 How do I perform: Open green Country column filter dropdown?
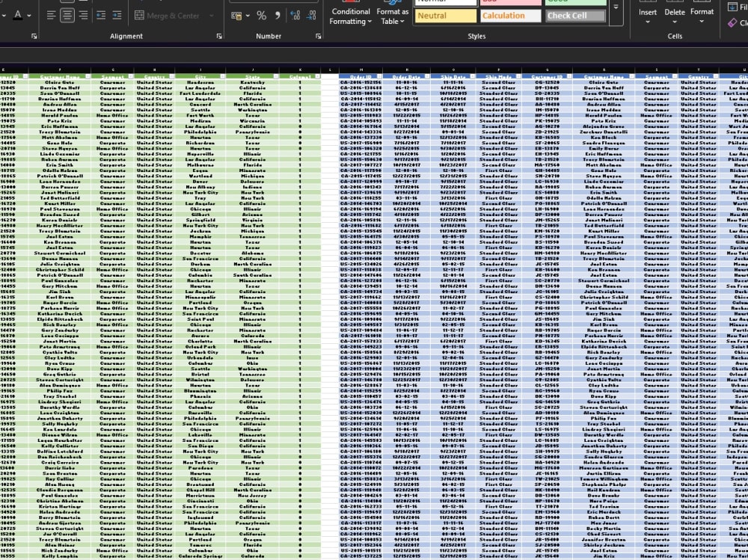(x=171, y=76)
